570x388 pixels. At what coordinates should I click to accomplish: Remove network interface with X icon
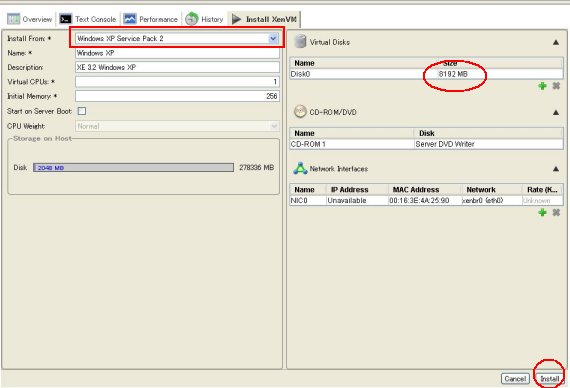(x=556, y=212)
